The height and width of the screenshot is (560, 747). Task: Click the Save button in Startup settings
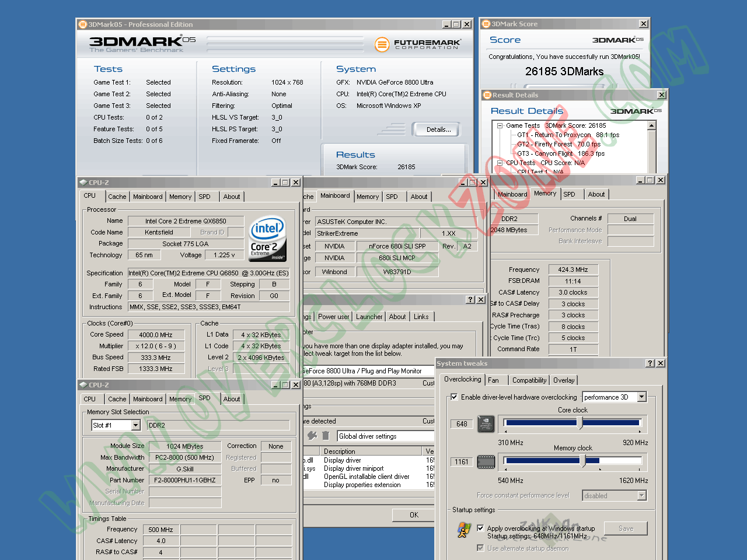626,528
